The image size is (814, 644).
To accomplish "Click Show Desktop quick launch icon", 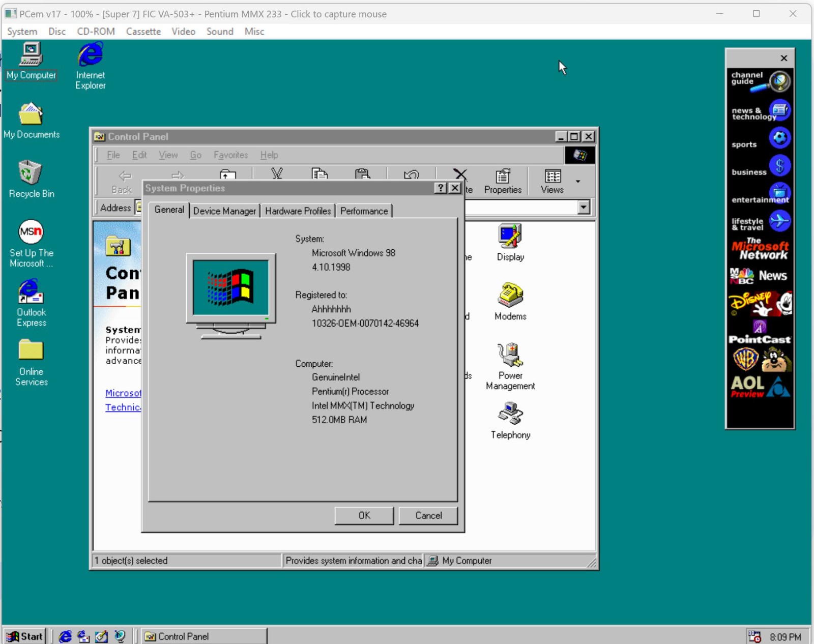I will 101,636.
